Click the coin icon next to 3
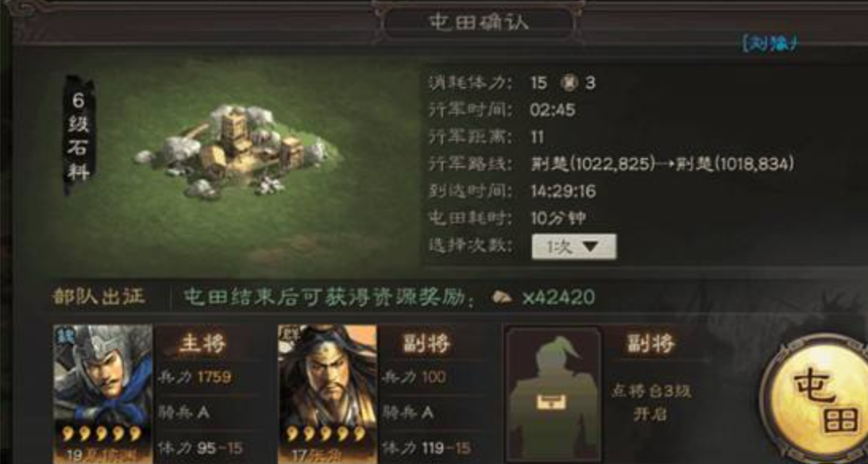This screenshot has width=868, height=464. [569, 83]
